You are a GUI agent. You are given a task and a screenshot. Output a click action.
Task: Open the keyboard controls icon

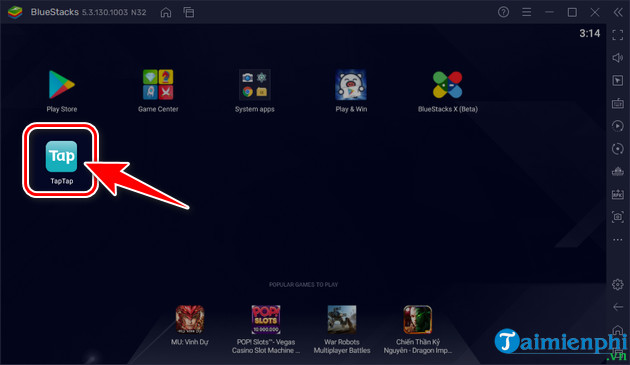pos(618,103)
